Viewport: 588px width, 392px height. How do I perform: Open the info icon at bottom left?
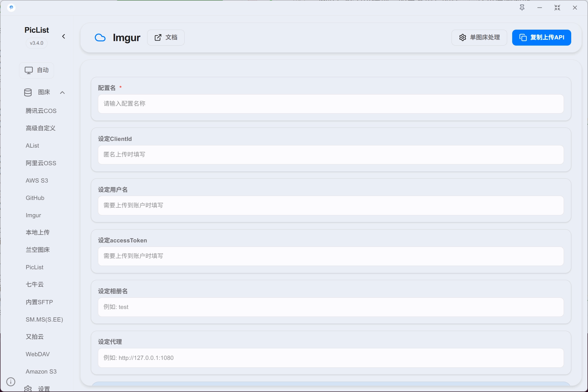11,382
